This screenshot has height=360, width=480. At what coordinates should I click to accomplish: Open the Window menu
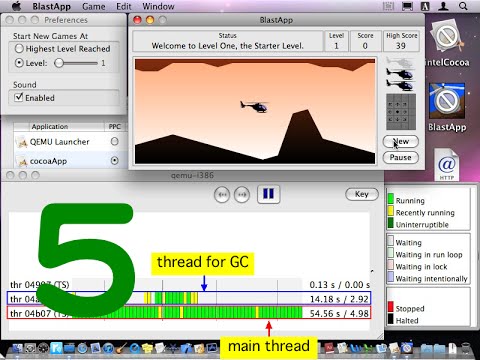coord(158,6)
